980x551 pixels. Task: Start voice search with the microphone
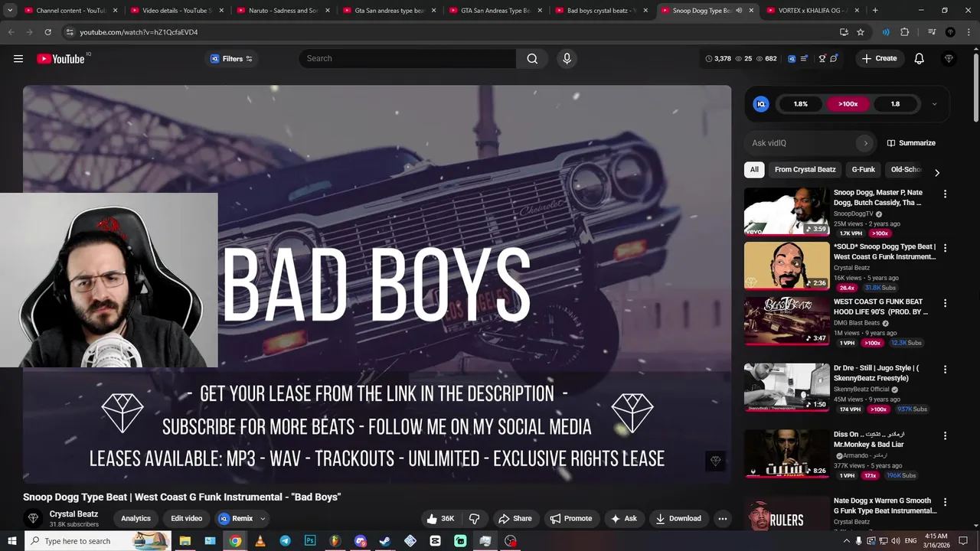(567, 58)
